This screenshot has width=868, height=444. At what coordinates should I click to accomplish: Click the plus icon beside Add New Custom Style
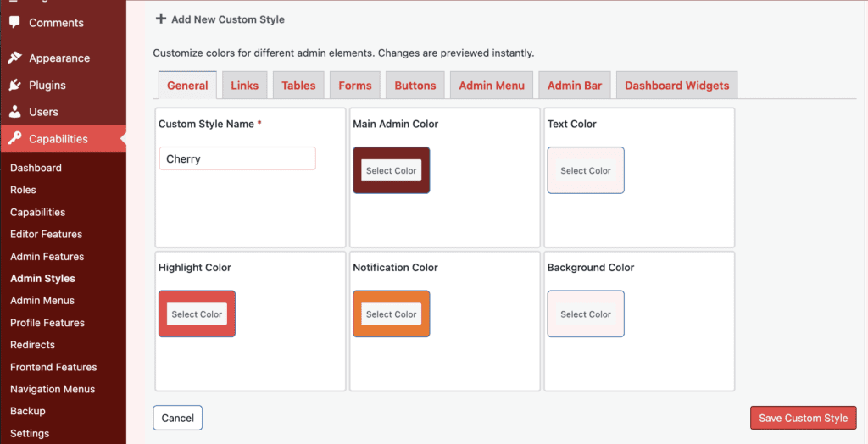(161, 19)
